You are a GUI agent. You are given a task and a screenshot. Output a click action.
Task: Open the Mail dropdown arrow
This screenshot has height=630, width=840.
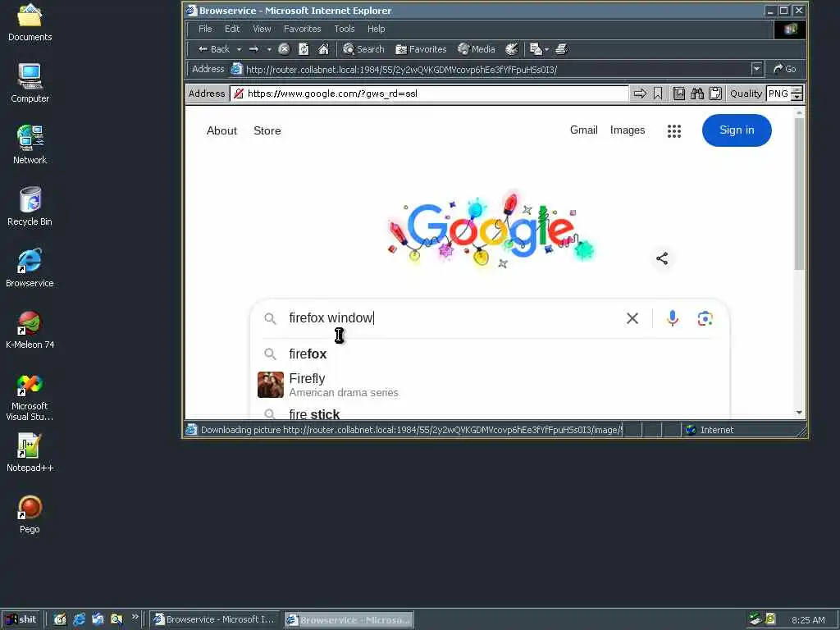tap(546, 49)
